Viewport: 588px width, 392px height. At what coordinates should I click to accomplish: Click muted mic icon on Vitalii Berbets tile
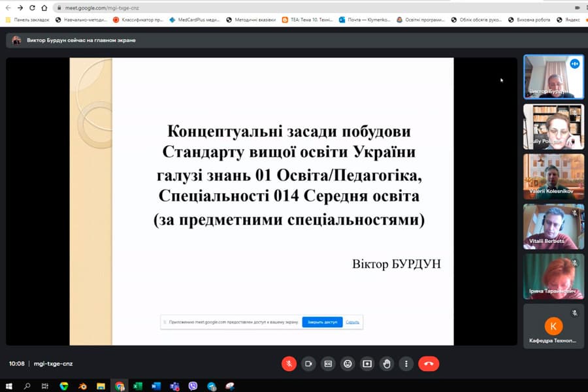click(x=574, y=213)
